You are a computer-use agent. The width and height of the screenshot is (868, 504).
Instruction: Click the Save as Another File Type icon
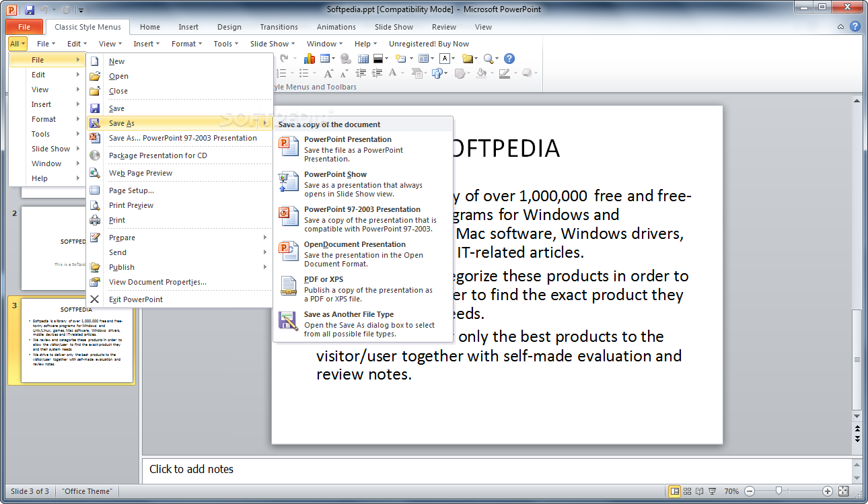tap(289, 322)
